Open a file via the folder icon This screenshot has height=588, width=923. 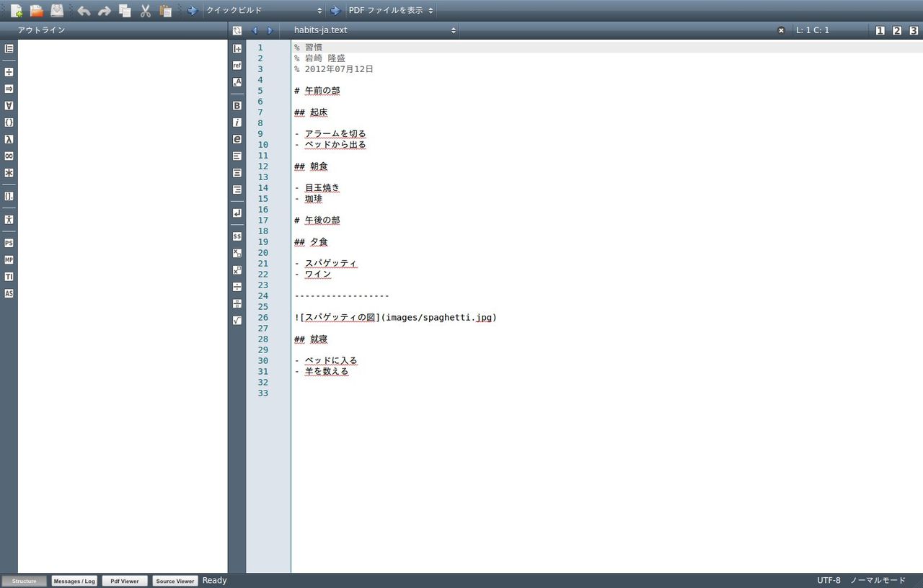click(x=36, y=11)
